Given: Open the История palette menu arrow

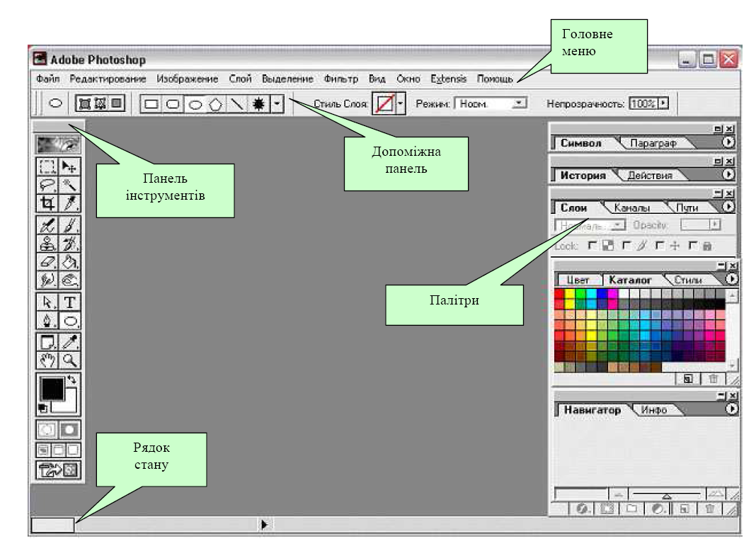Looking at the screenshot, I should [x=728, y=174].
